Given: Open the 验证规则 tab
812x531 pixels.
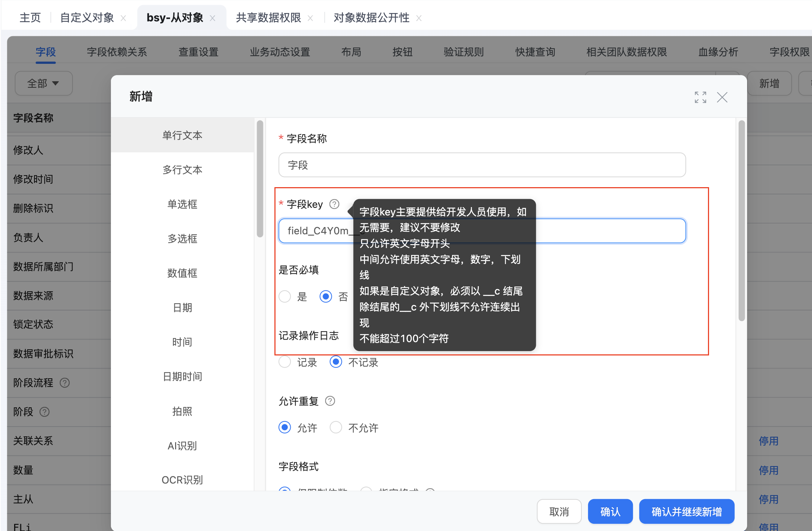Looking at the screenshot, I should pyautogui.click(x=464, y=52).
